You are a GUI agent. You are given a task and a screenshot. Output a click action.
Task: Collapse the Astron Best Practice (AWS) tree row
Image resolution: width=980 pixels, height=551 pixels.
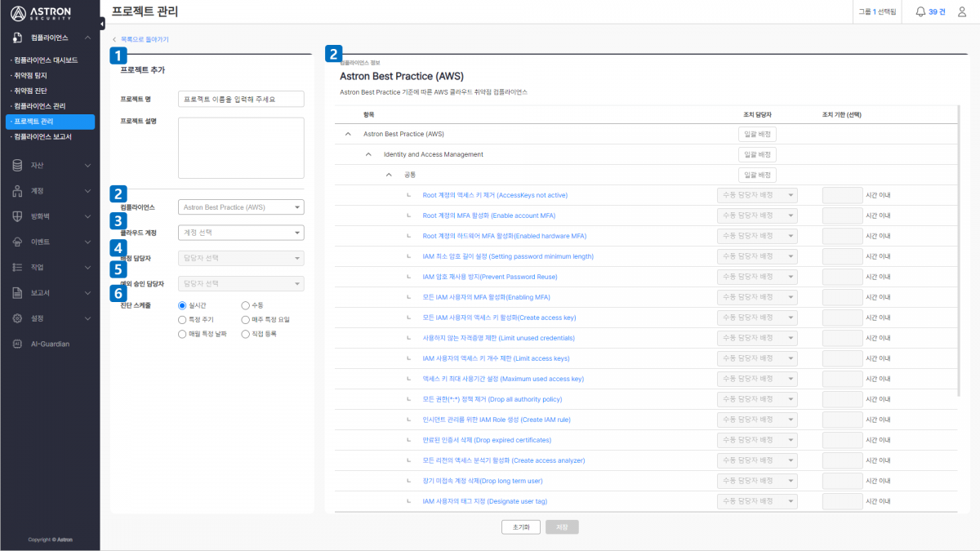click(349, 134)
